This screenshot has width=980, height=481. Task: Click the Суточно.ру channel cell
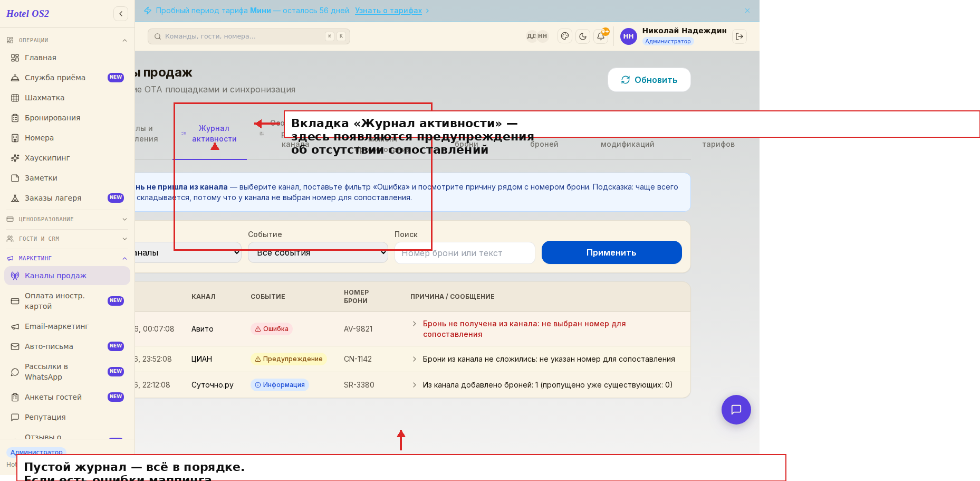click(213, 385)
